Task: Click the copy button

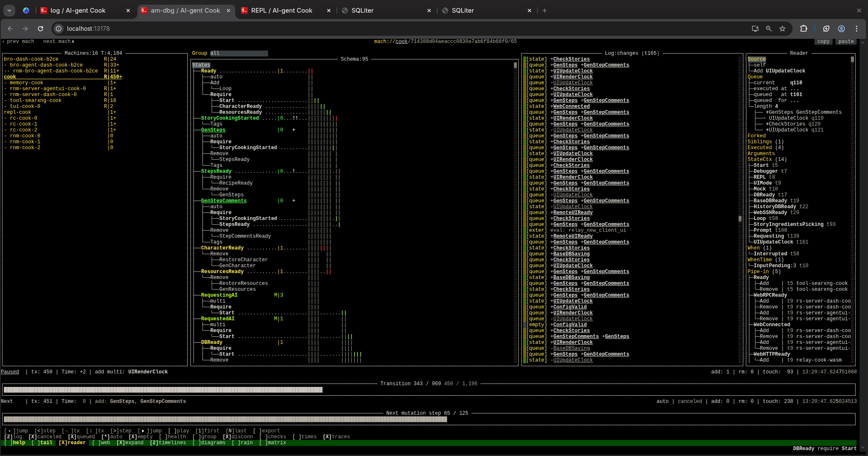Action: pos(823,41)
